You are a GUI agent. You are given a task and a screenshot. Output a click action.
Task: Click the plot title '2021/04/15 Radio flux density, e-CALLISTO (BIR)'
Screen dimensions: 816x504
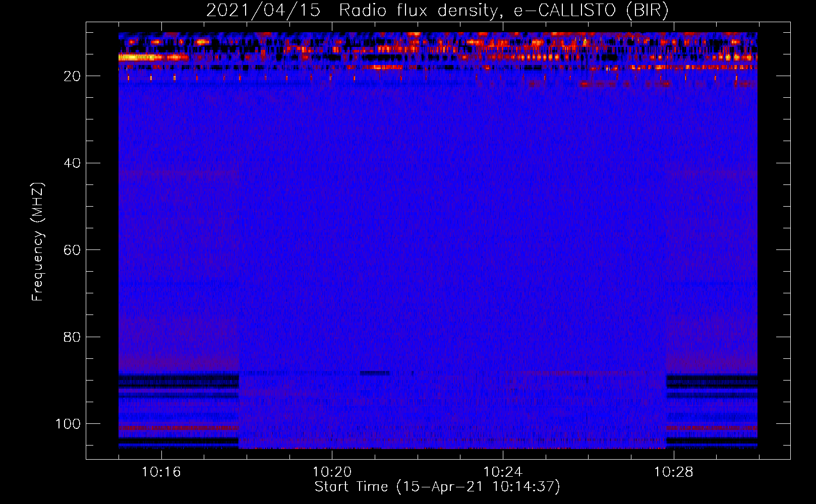coord(437,11)
